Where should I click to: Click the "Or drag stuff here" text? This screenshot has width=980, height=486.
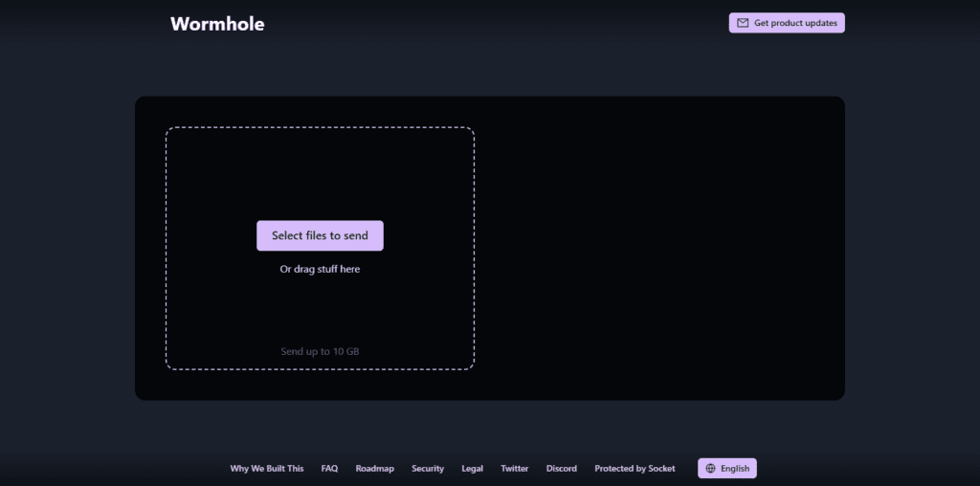320,269
